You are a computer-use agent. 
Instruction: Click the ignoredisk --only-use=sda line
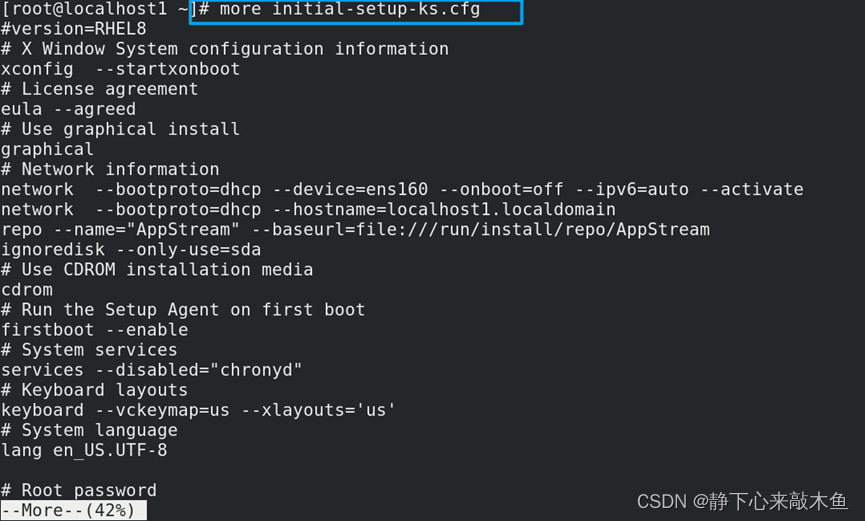click(x=130, y=249)
